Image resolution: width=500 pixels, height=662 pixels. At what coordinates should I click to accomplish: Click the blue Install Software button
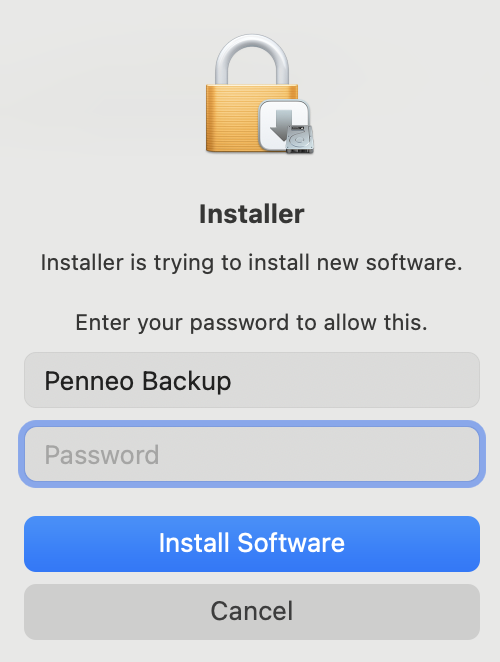pyautogui.click(x=252, y=544)
